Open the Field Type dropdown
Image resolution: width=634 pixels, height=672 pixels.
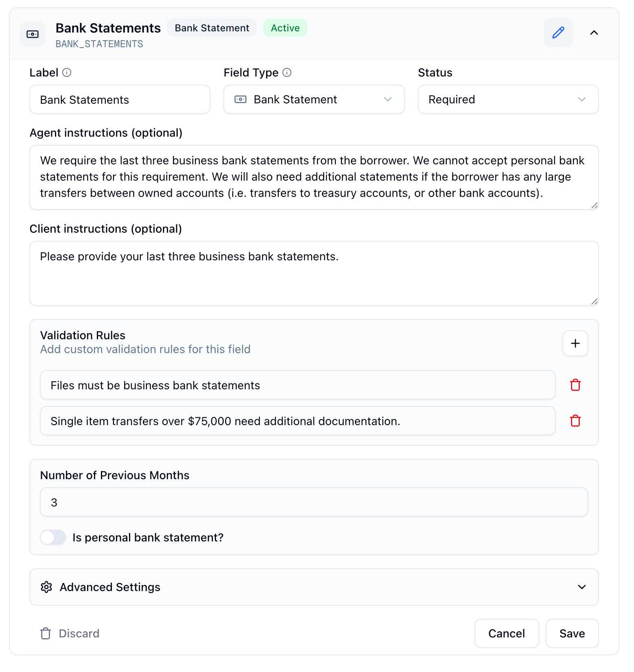click(388, 99)
